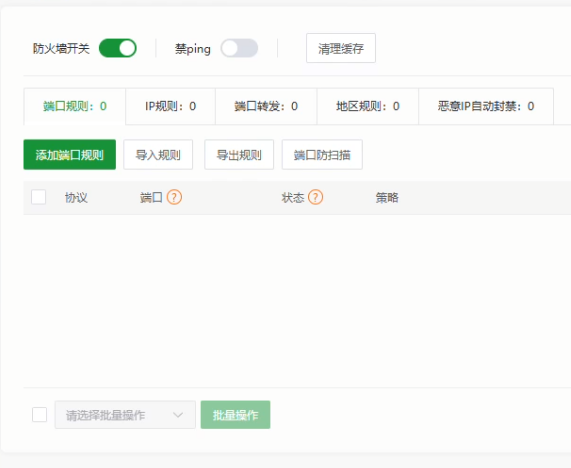
Task: Open the 恶意IP自动封禁 tab
Action: (486, 106)
